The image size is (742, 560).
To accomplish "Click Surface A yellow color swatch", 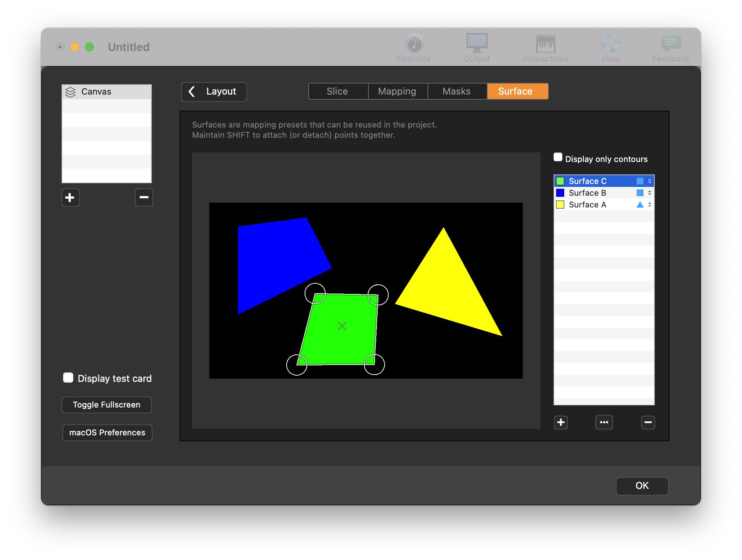I will click(560, 205).
